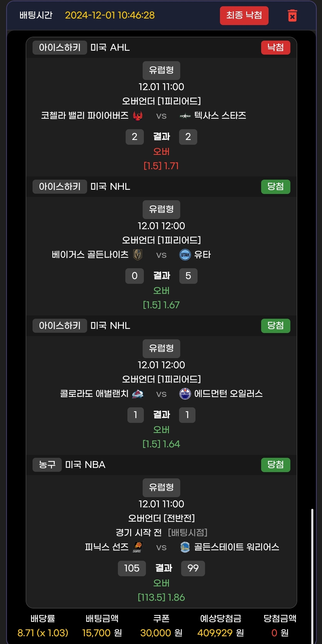Click the Utah hockey team logo
The height and width of the screenshot is (644, 322).
185,255
